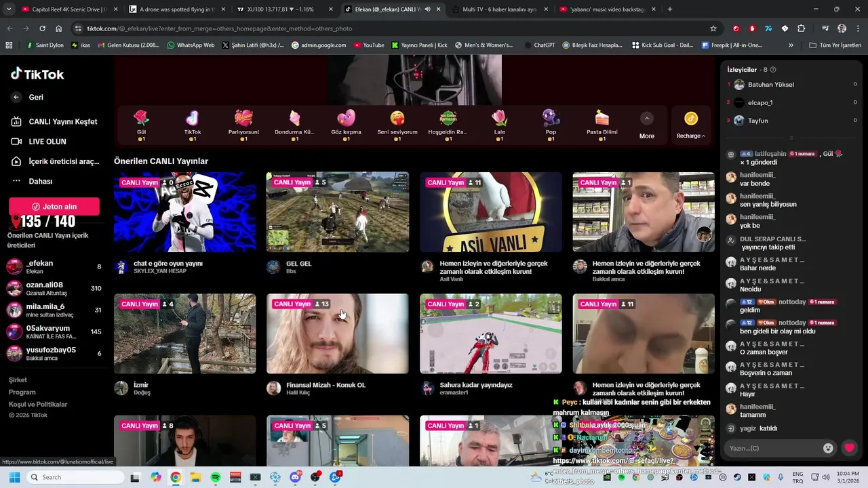868x488 pixels.
Task: Open İçerik üreticisi araçları menu item
Action: point(54,161)
